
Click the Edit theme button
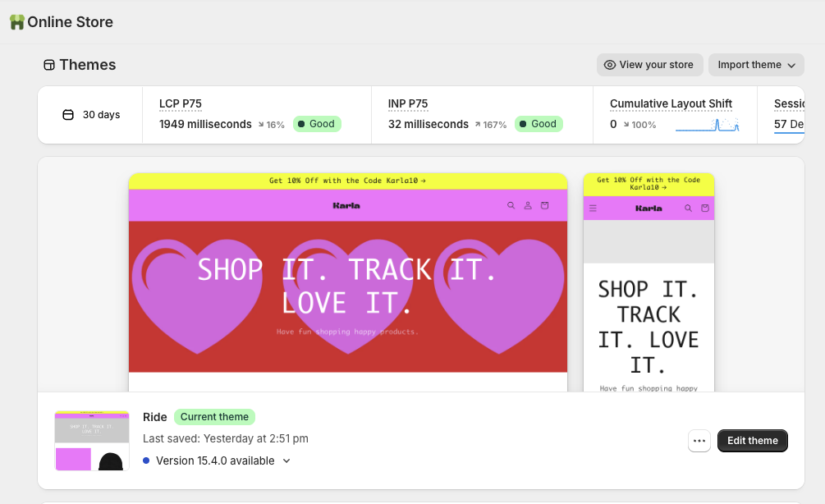(x=752, y=441)
